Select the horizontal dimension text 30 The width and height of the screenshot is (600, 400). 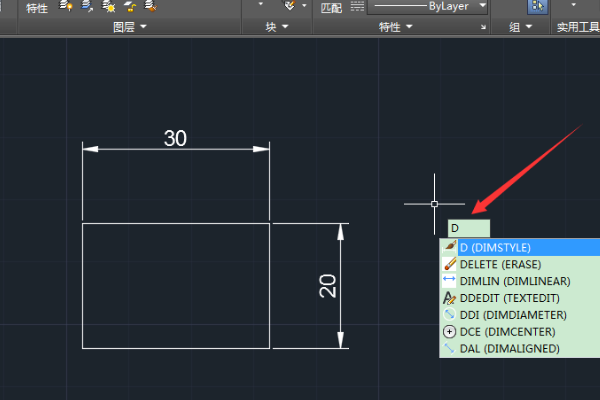pyautogui.click(x=175, y=139)
